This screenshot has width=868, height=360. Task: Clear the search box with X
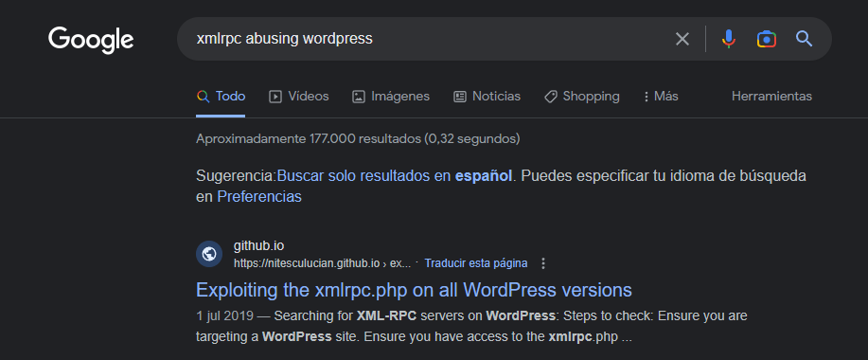pos(682,39)
